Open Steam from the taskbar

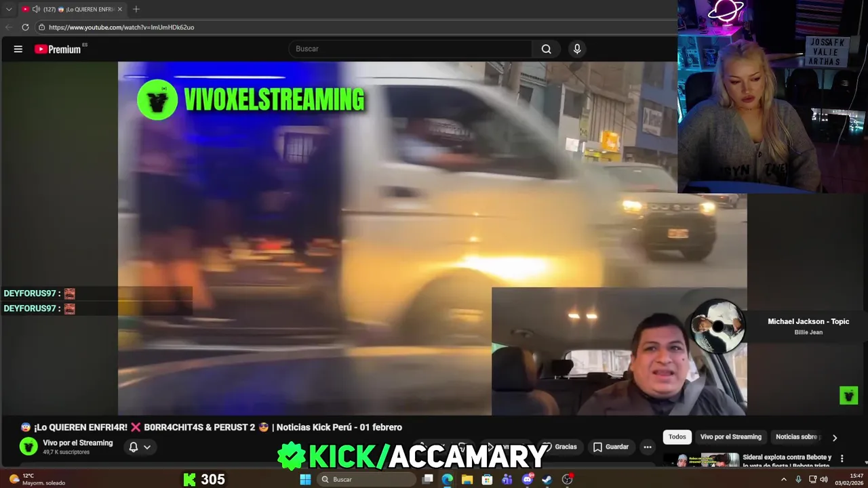click(547, 479)
